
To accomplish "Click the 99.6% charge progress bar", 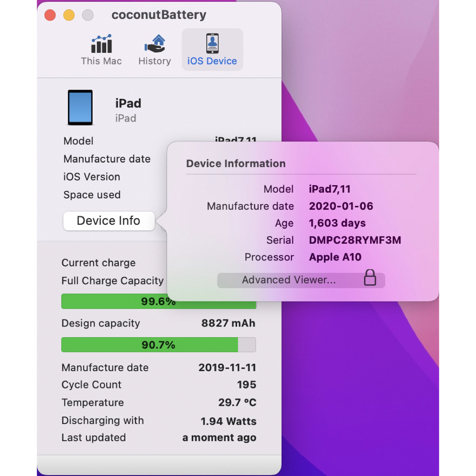I will 159,301.
